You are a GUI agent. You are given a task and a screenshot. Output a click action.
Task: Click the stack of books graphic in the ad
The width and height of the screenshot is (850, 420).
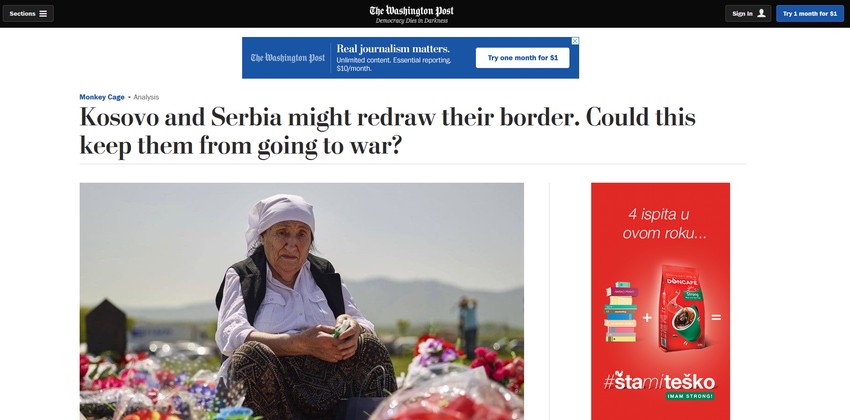[x=621, y=312]
